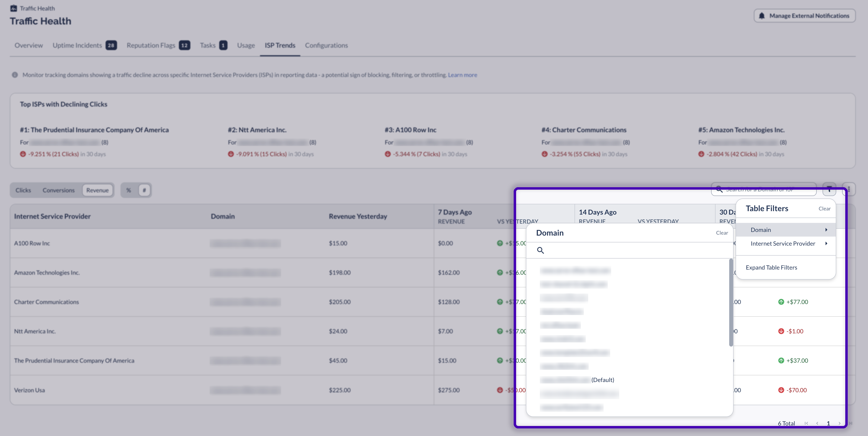Click the red down arrow for A100 Row decline
The image size is (868, 436).
pyautogui.click(x=388, y=154)
